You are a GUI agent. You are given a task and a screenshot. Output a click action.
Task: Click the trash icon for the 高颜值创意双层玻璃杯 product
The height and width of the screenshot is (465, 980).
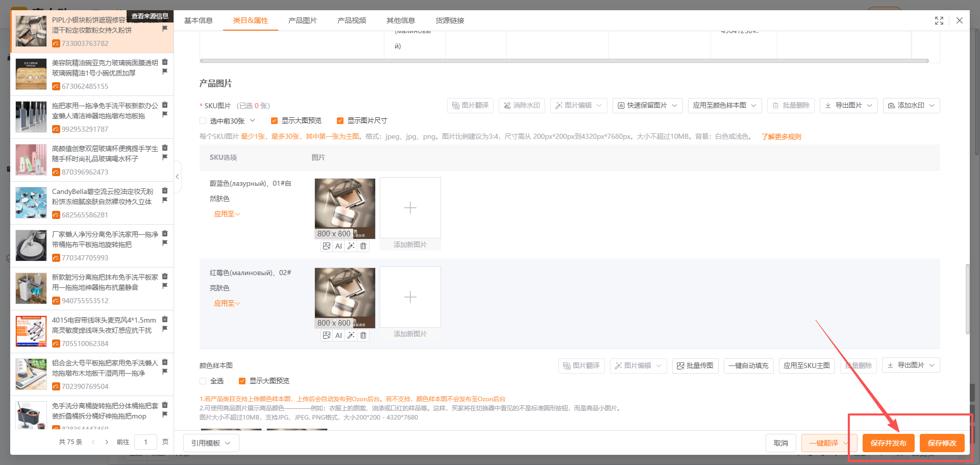tap(165, 148)
